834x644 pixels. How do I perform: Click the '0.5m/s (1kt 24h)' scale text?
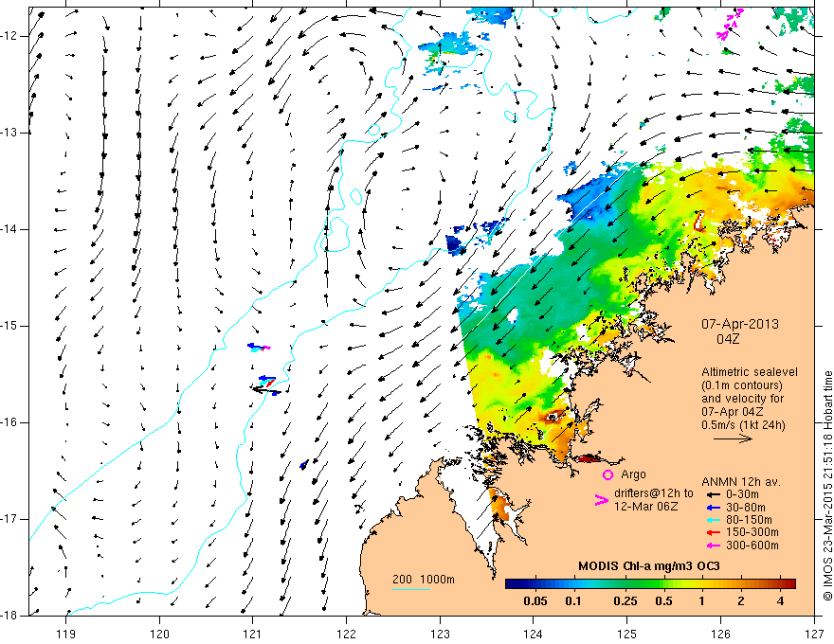744,425
